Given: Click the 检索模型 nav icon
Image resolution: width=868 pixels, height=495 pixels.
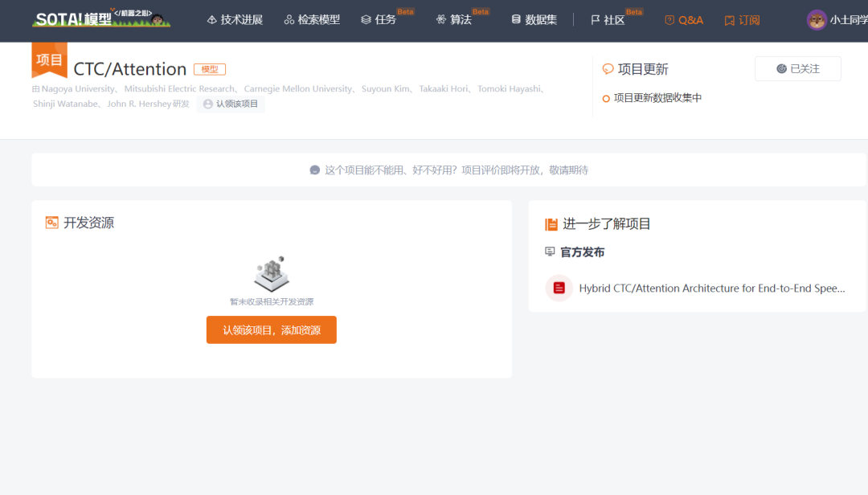Looking at the screenshot, I should pos(289,20).
